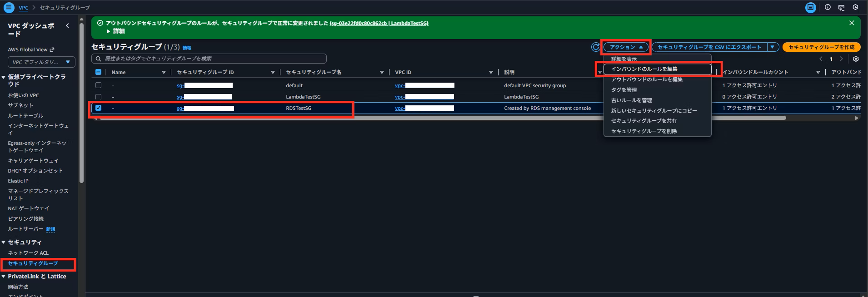
Task: Check the default security group row
Action: pos(98,85)
